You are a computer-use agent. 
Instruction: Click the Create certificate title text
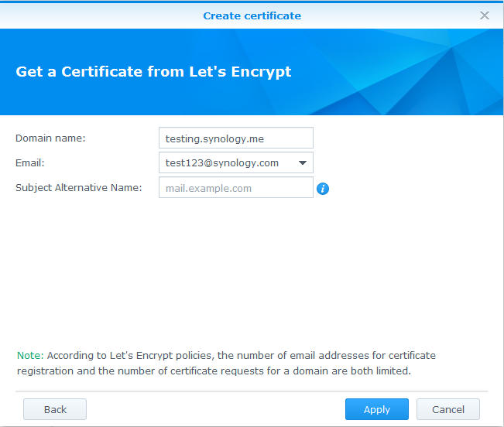(252, 15)
